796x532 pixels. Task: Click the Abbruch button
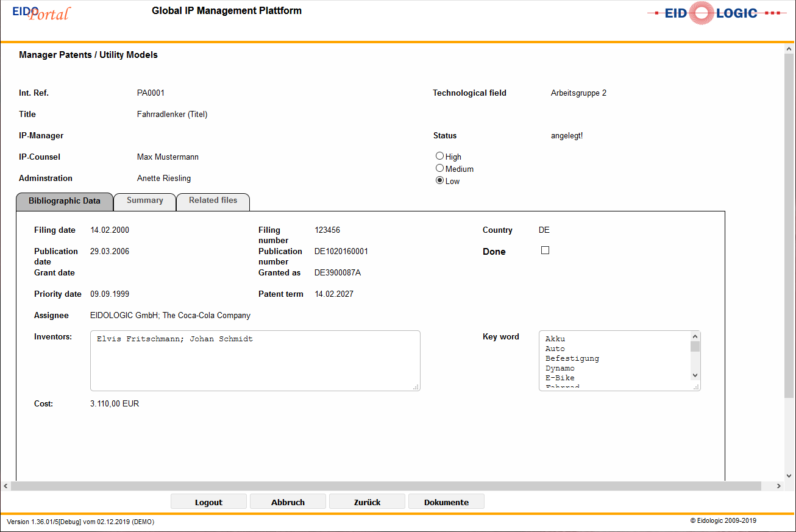pyautogui.click(x=288, y=502)
